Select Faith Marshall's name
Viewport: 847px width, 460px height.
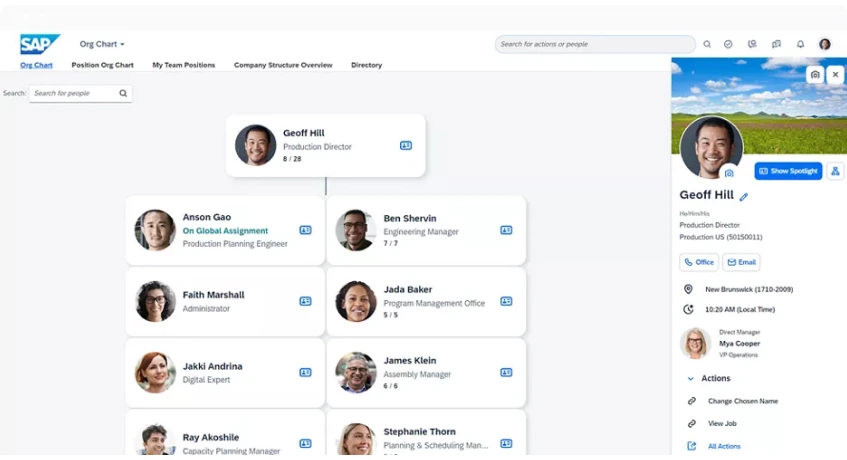point(213,295)
